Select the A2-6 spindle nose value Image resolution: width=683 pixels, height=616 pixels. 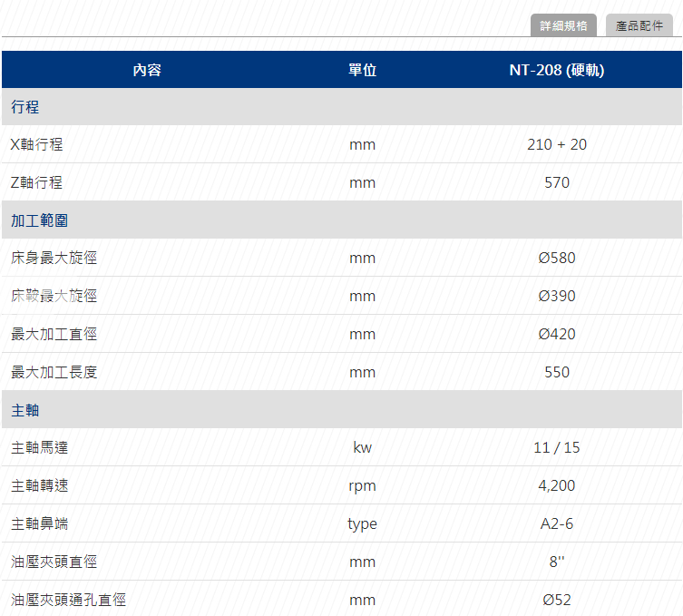(x=557, y=523)
